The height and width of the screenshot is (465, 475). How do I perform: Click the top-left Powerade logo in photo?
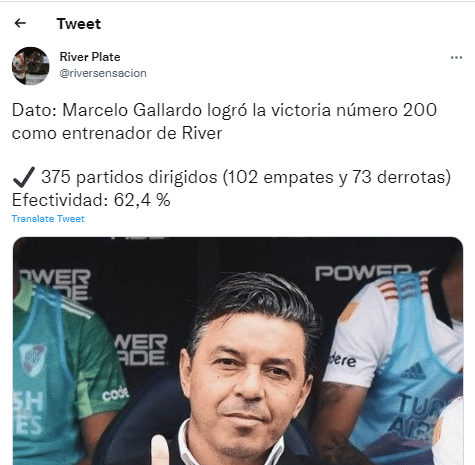(x=55, y=285)
